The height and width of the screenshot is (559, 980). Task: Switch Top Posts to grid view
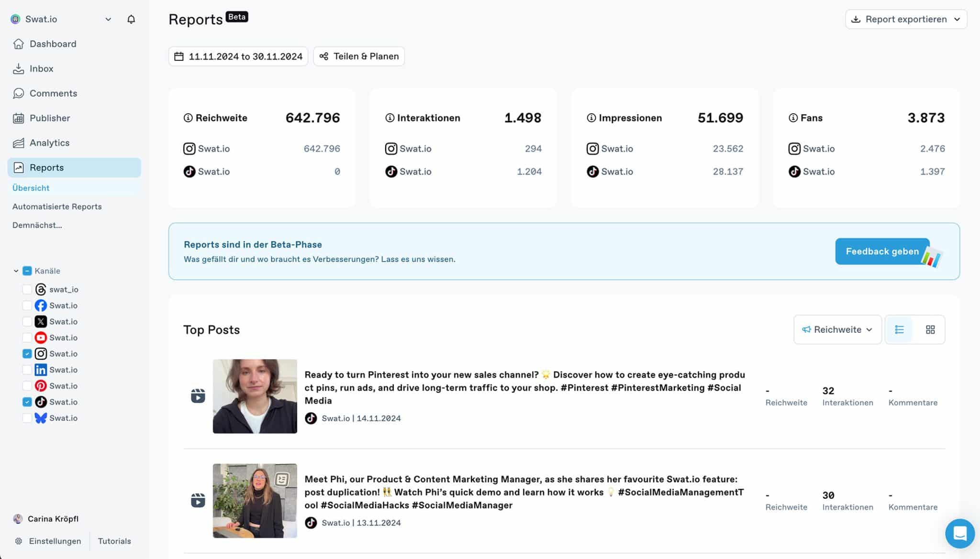[x=930, y=329]
